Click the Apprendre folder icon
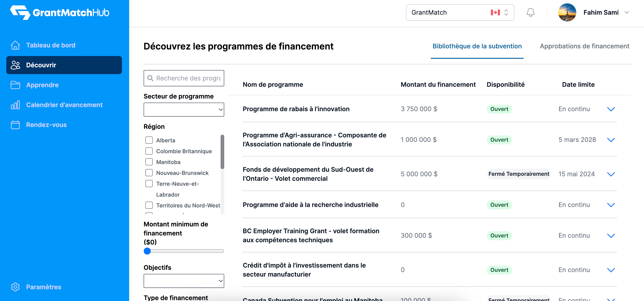 click(x=15, y=85)
